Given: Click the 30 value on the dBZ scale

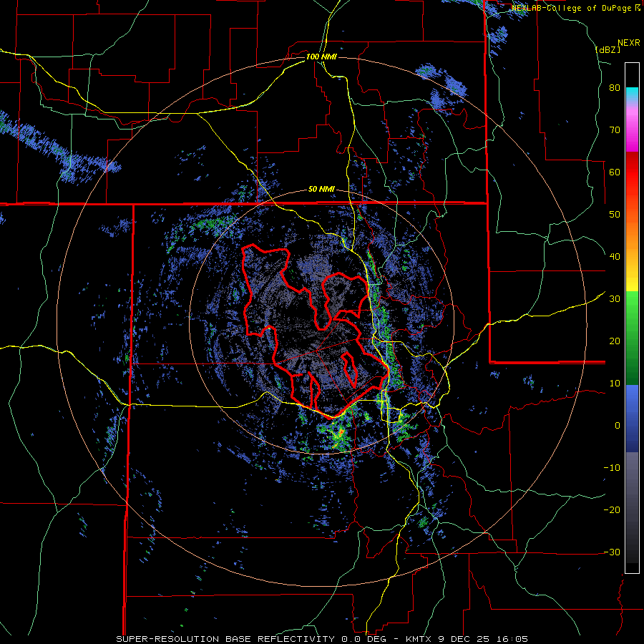Looking at the screenshot, I should 615,298.
